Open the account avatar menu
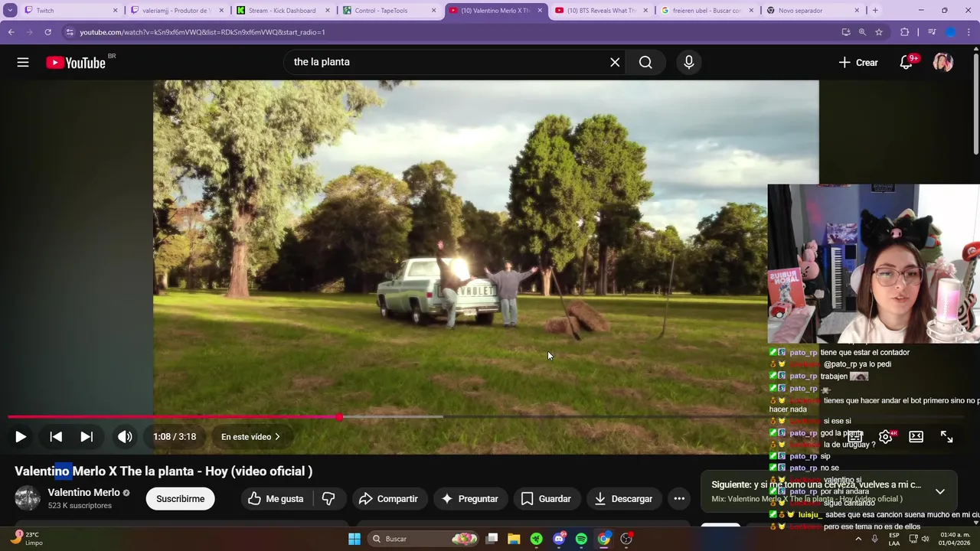980x551 pixels. (942, 63)
